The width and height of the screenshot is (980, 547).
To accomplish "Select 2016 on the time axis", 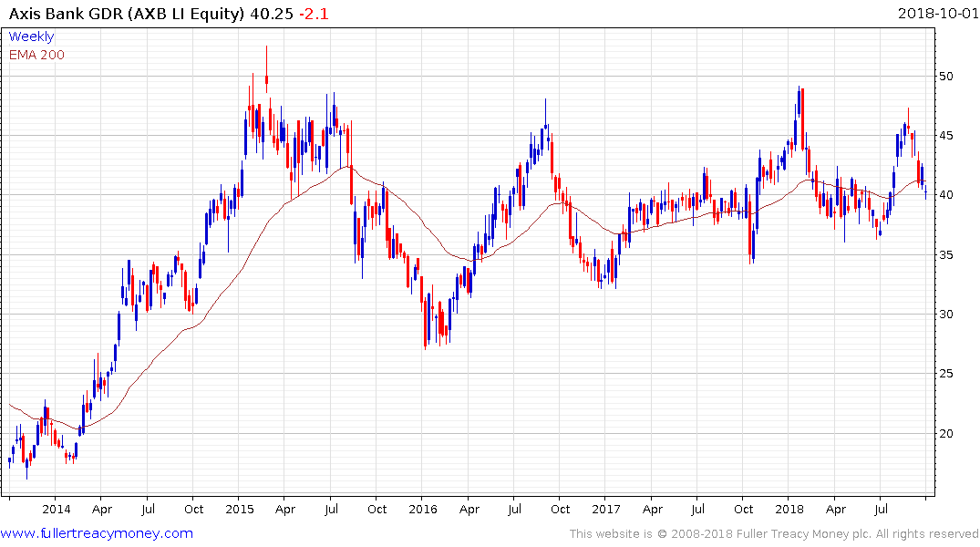I will tap(423, 510).
